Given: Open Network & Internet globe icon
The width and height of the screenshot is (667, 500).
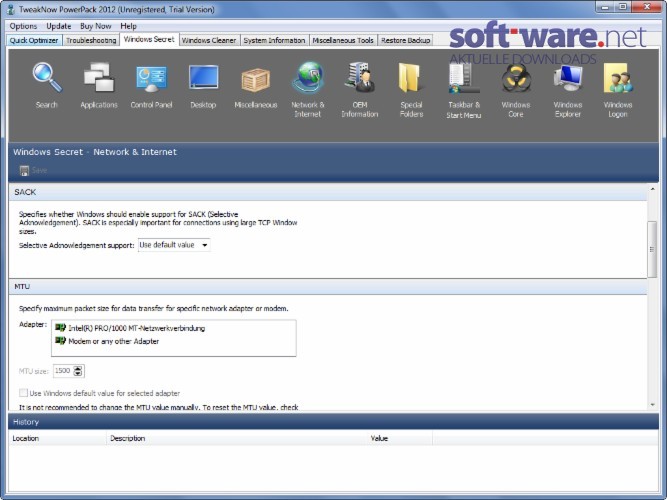Looking at the screenshot, I should [x=308, y=77].
